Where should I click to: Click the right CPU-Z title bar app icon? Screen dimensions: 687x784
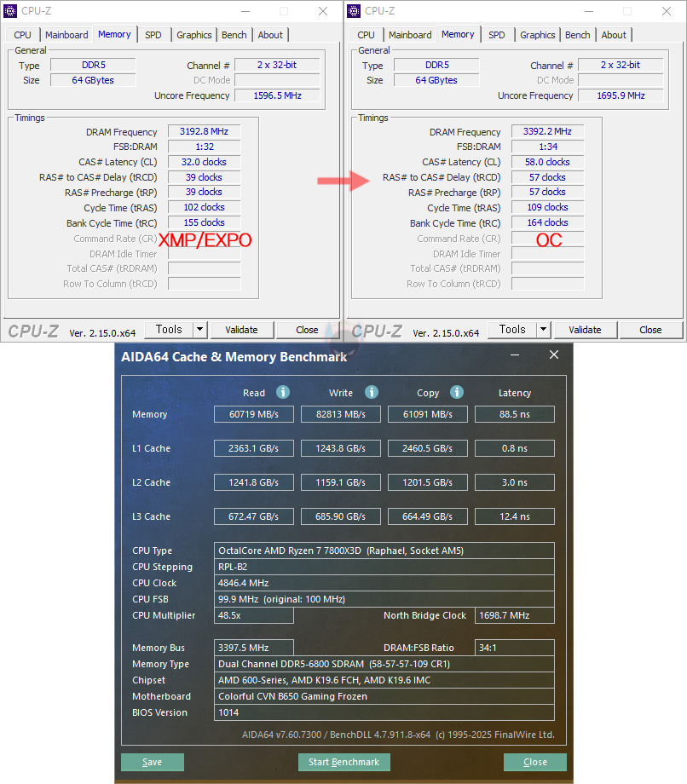(354, 11)
